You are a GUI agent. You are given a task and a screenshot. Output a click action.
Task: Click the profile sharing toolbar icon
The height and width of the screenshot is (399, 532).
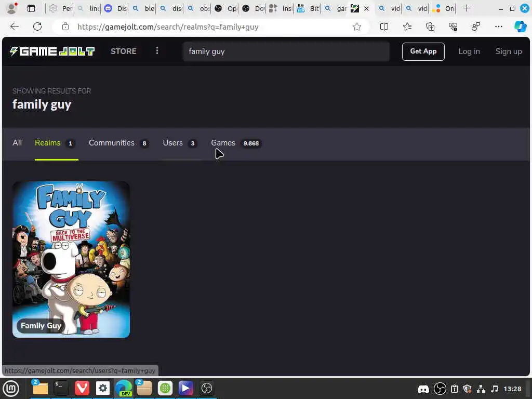click(476, 26)
